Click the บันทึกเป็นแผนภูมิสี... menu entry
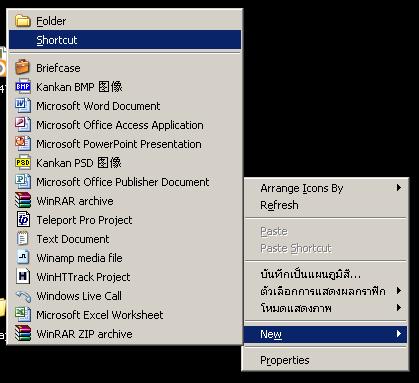Screen dimensions: 419x383 (325, 274)
